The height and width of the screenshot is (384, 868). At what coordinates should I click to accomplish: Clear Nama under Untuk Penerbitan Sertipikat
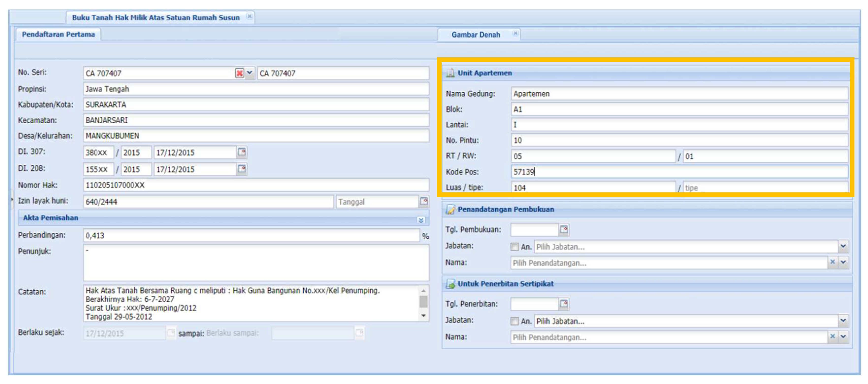click(x=832, y=337)
